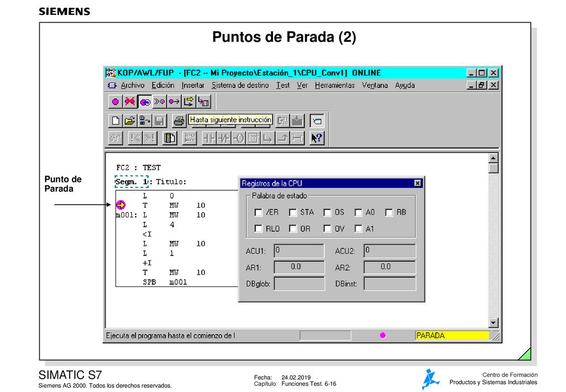Click the compile icon beside the tooltip
Screen dimensions: 566x392
coord(282,121)
